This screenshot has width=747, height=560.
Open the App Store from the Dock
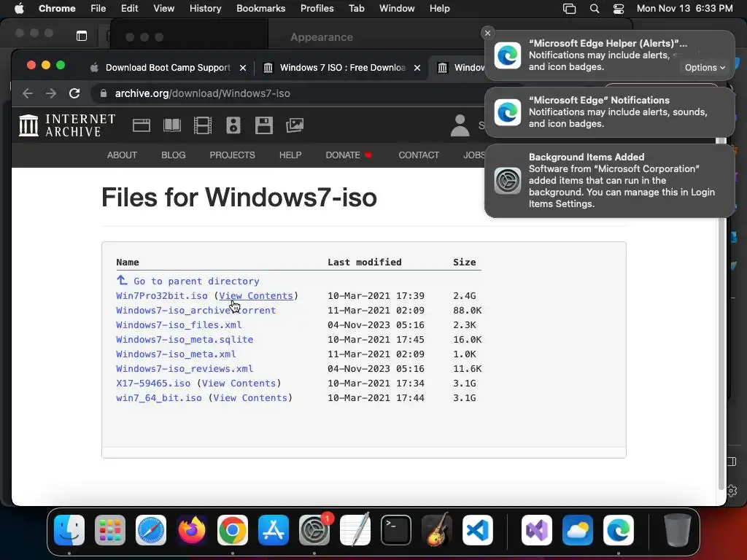tap(274, 530)
